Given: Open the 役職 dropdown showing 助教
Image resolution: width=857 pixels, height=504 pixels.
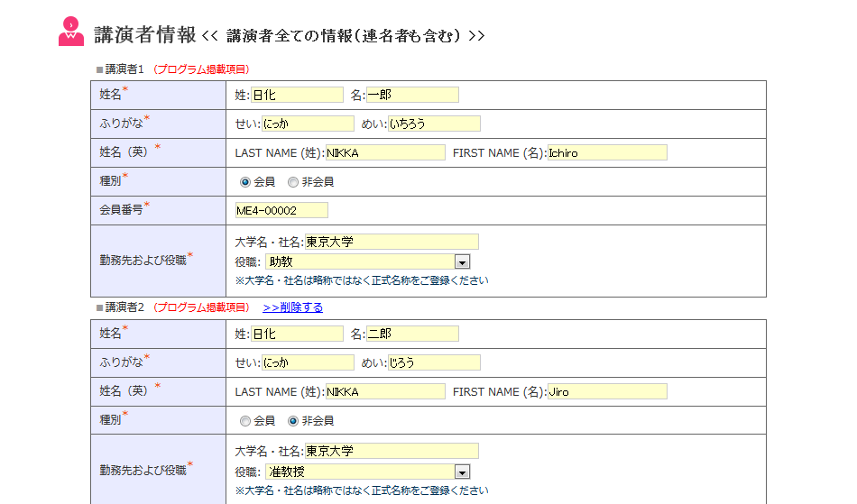Looking at the screenshot, I should coord(462,261).
